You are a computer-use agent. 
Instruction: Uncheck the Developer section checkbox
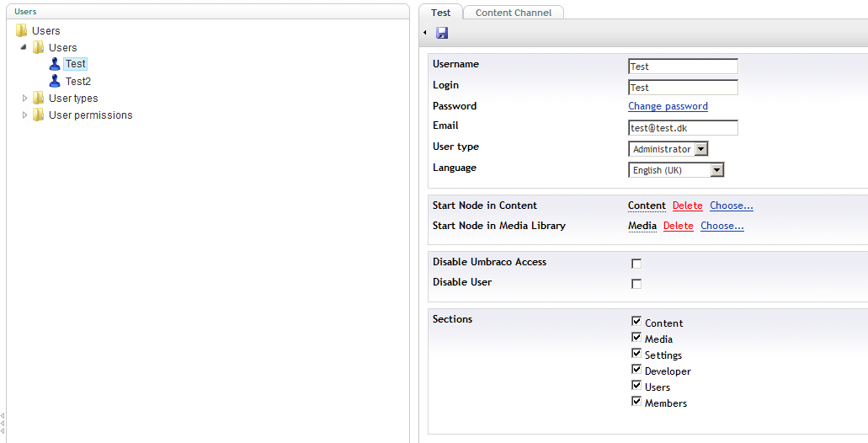[636, 370]
